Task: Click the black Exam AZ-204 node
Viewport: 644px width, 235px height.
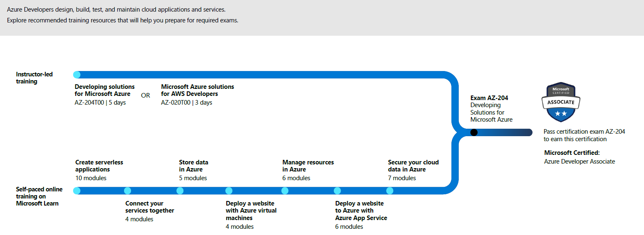Action: [x=474, y=132]
